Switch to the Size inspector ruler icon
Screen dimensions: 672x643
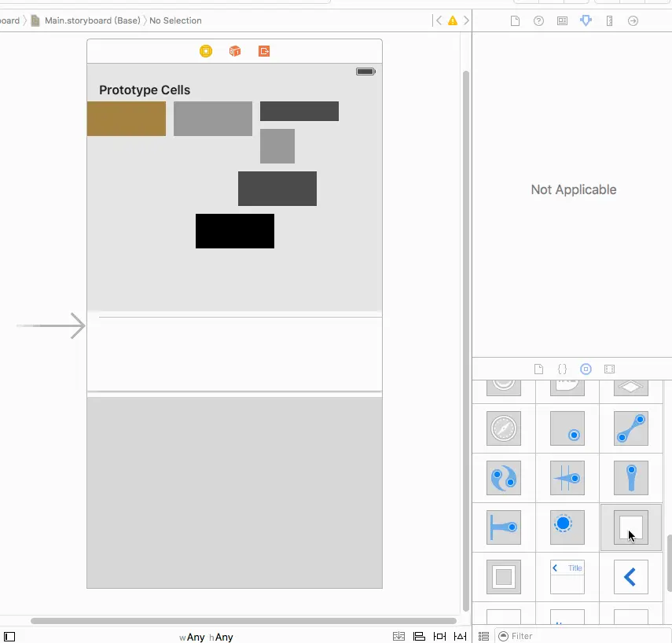coord(609,20)
